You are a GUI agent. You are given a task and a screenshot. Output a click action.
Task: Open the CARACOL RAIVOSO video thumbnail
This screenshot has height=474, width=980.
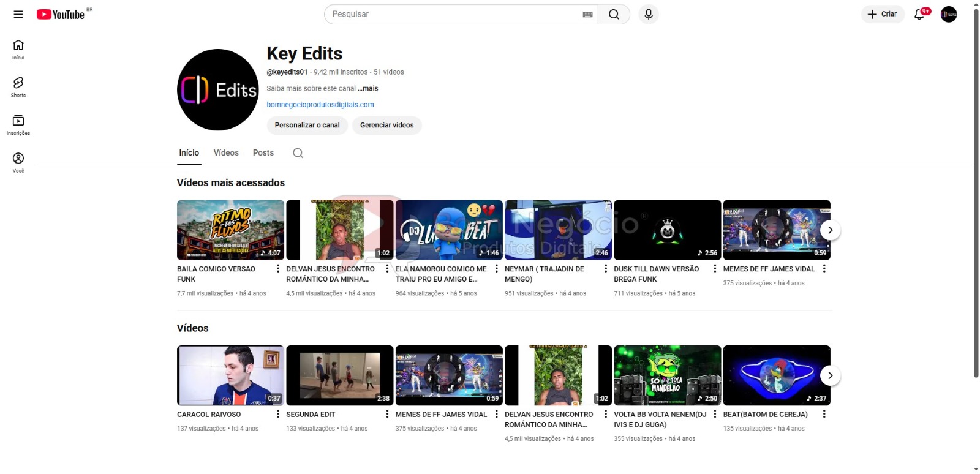pyautogui.click(x=230, y=375)
